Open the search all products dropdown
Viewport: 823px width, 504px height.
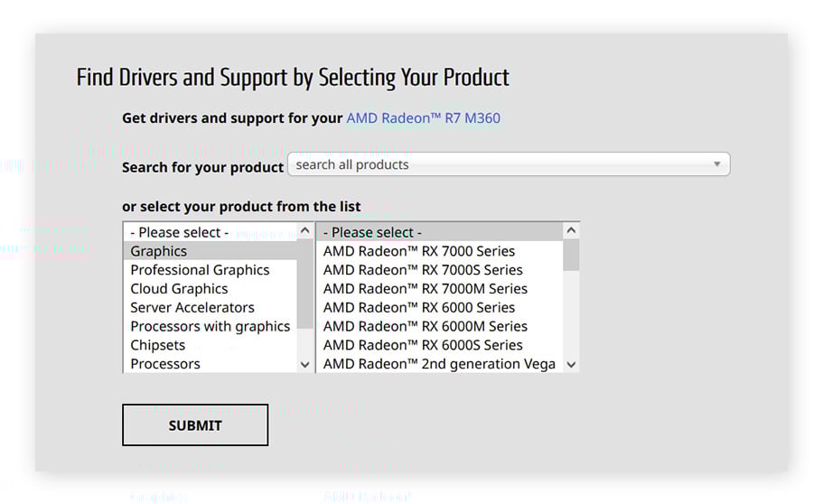tap(508, 164)
